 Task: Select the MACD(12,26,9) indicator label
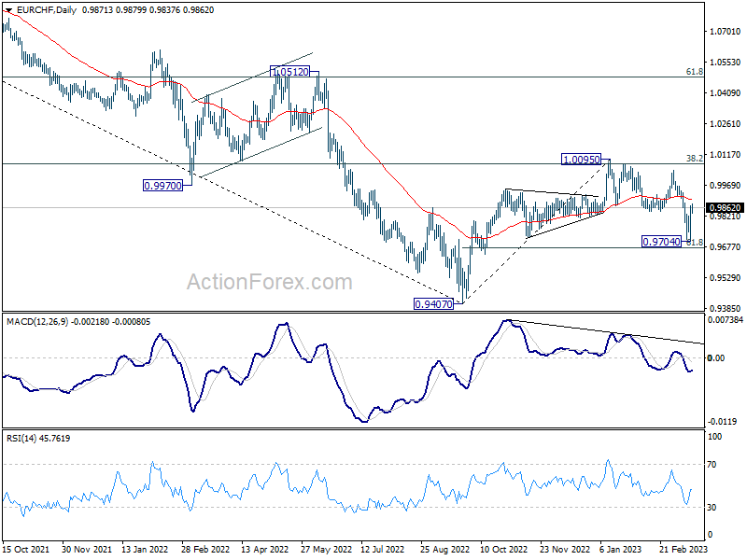[37, 322]
